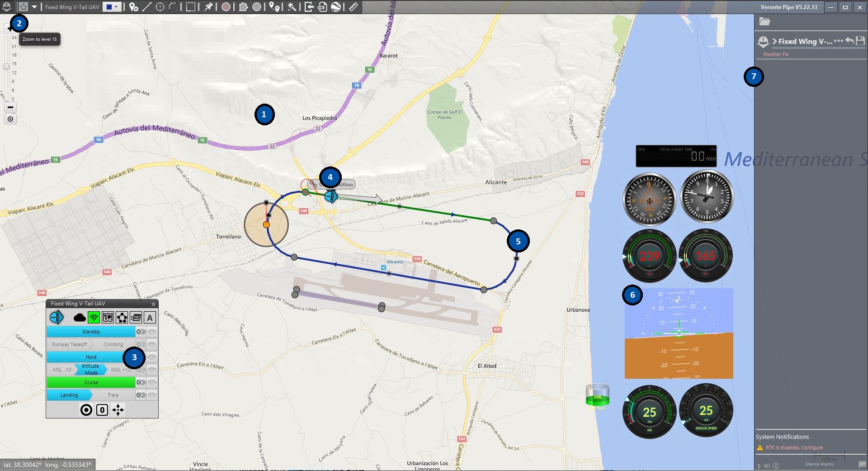Click Silence Alarms in bottom right

click(x=819, y=464)
